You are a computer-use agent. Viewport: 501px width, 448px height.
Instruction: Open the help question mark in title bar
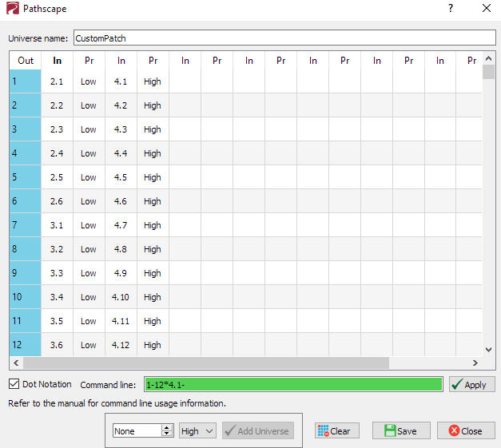(451, 9)
